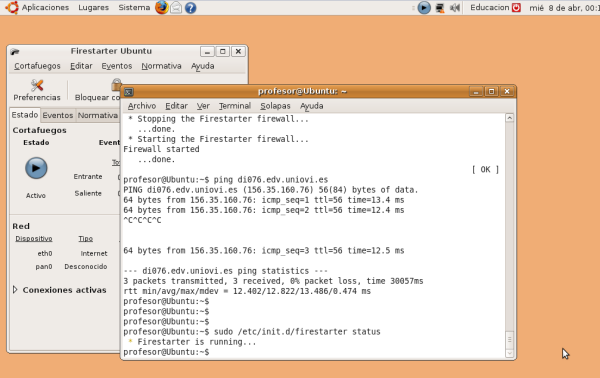Click the terminal window icon in title bar
This screenshot has height=378, width=600.
129,92
